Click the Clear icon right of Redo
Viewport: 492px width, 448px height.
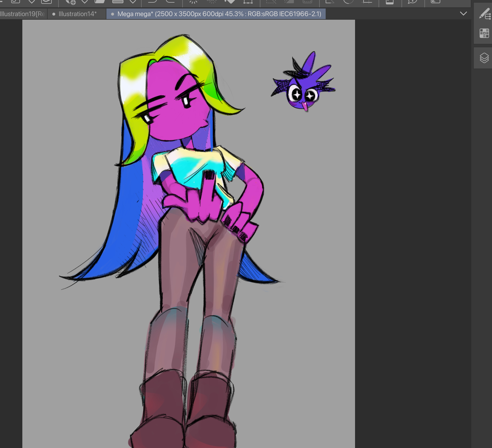click(193, 1)
